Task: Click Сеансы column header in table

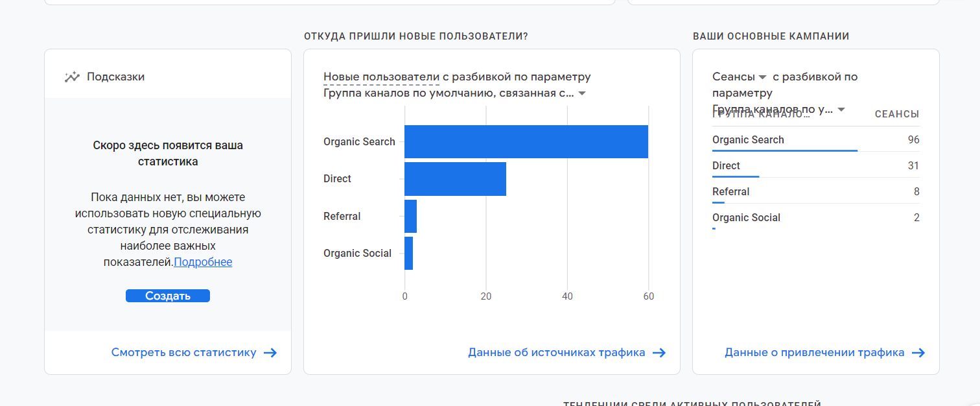Action: [x=896, y=114]
